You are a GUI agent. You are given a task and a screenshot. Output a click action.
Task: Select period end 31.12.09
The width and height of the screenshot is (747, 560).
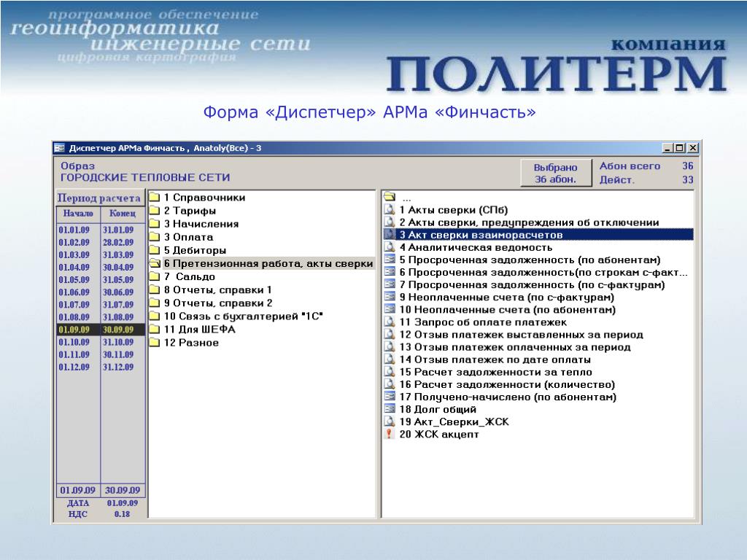tap(118, 367)
